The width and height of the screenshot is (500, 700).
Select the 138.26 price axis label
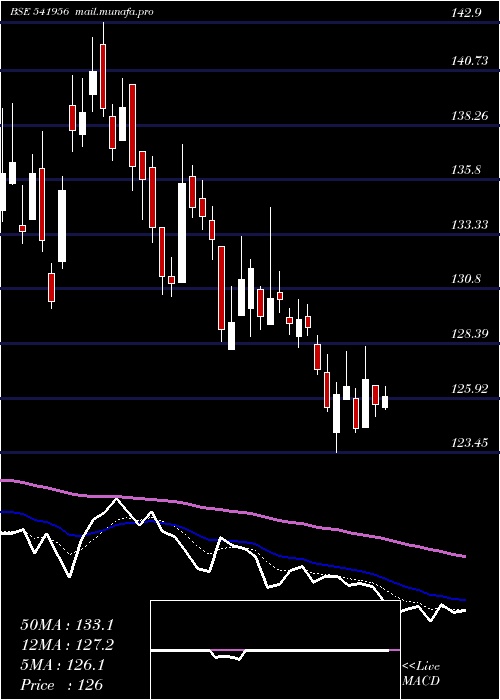coord(470,116)
